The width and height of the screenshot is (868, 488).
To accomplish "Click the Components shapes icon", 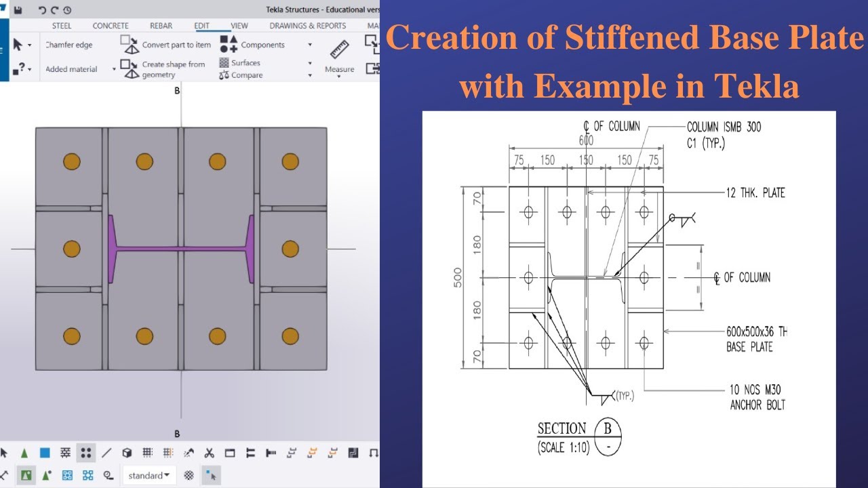I will 229,44.
